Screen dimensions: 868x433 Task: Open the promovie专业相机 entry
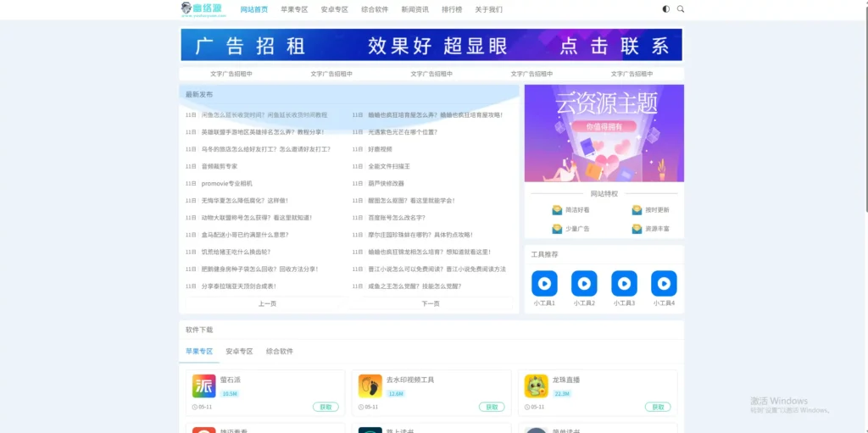[x=226, y=183]
